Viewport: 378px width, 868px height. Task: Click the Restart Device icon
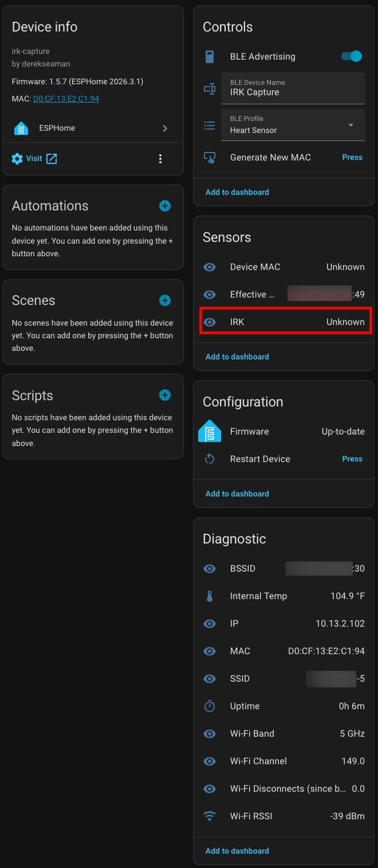(x=210, y=459)
